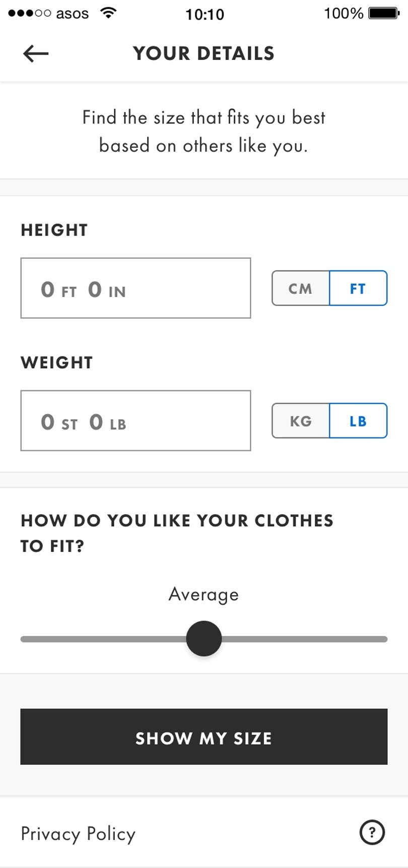Image resolution: width=408 pixels, height=868 pixels.
Task: Open the Privacy Policy link
Action: (x=78, y=834)
